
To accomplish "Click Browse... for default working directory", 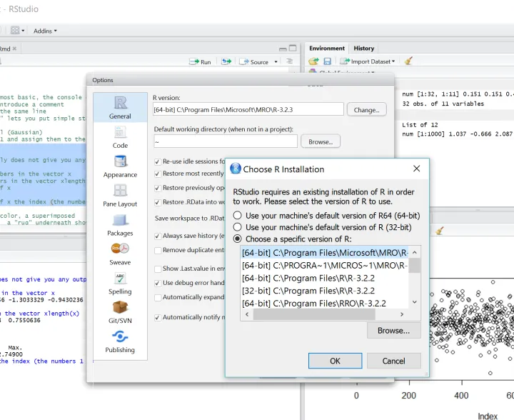I will pyautogui.click(x=321, y=141).
